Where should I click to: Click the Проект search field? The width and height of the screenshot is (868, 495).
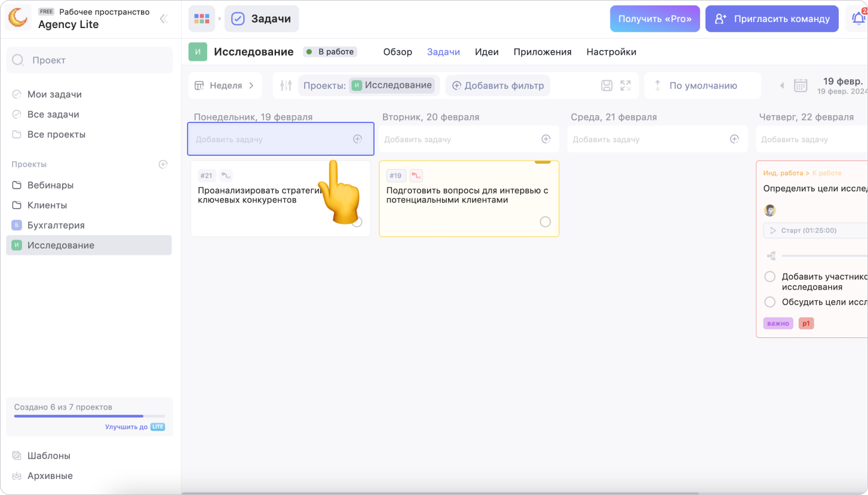point(89,60)
